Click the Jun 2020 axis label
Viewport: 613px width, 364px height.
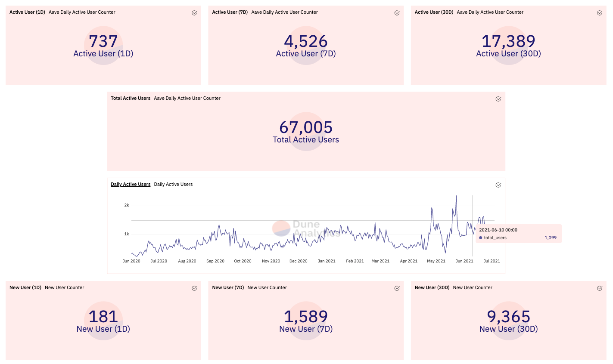pyautogui.click(x=131, y=261)
